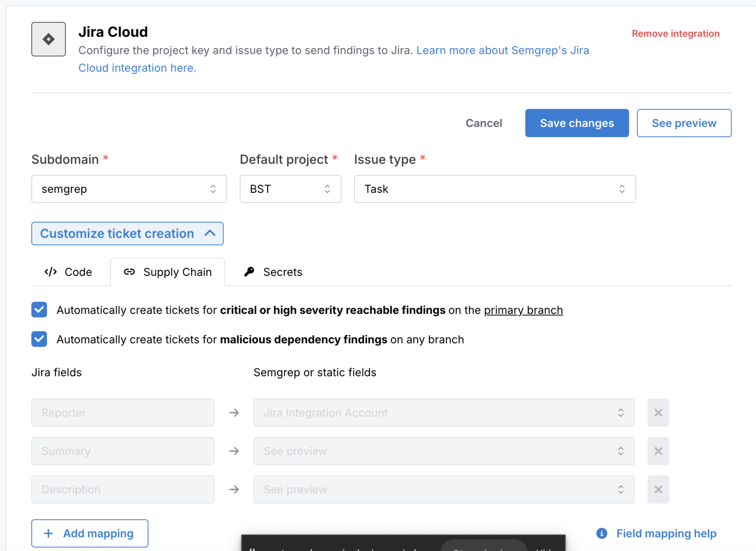Open the Subdomain dropdown showing semgrep
The height and width of the screenshot is (551, 756).
click(x=129, y=189)
